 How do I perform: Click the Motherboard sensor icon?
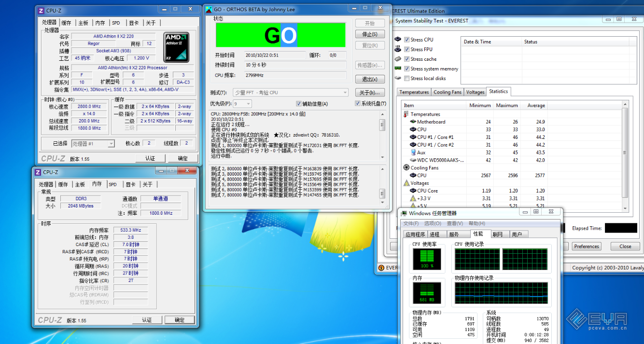(413, 122)
